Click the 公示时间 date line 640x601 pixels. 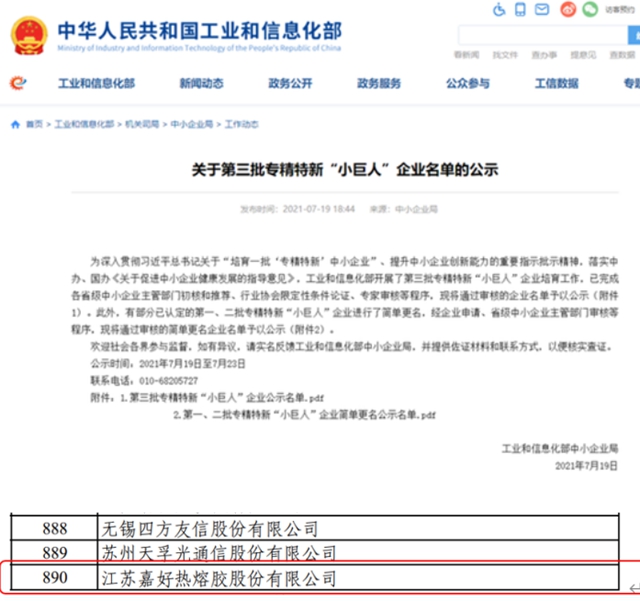[x=168, y=364]
